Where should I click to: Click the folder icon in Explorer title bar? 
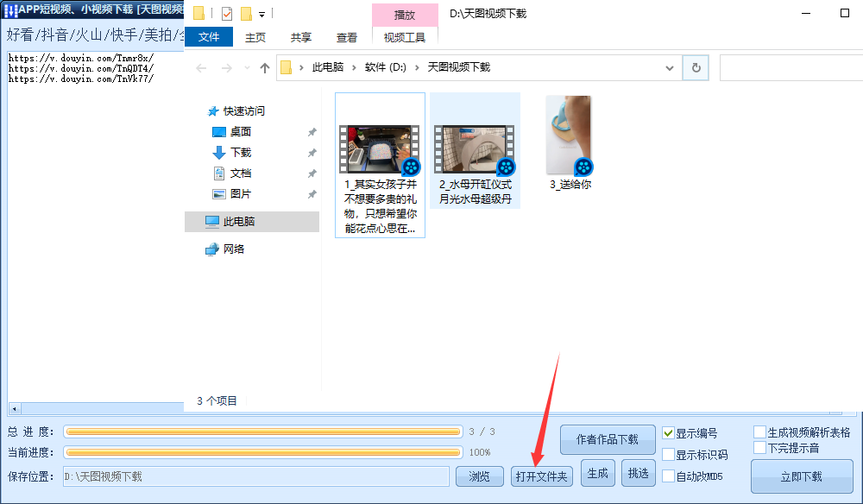[x=198, y=13]
